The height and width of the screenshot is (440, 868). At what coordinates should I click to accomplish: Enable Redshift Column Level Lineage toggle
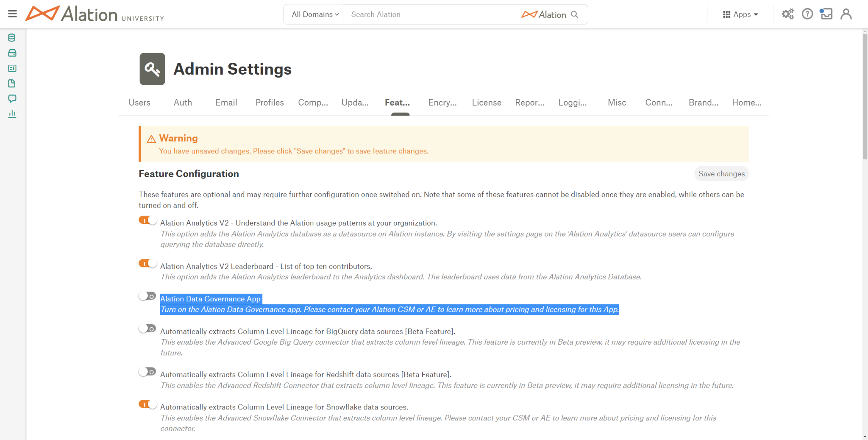(x=147, y=372)
